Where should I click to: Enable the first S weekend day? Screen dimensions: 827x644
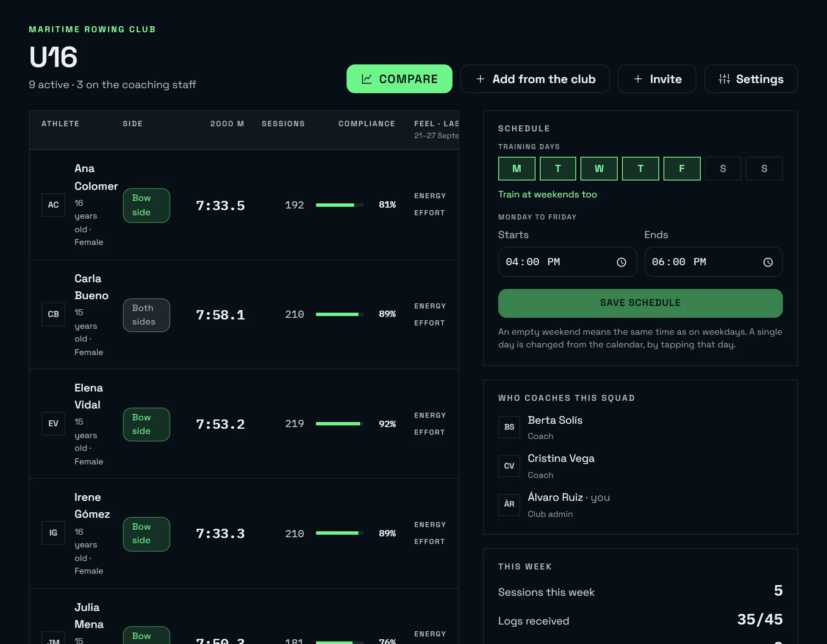tap(723, 169)
